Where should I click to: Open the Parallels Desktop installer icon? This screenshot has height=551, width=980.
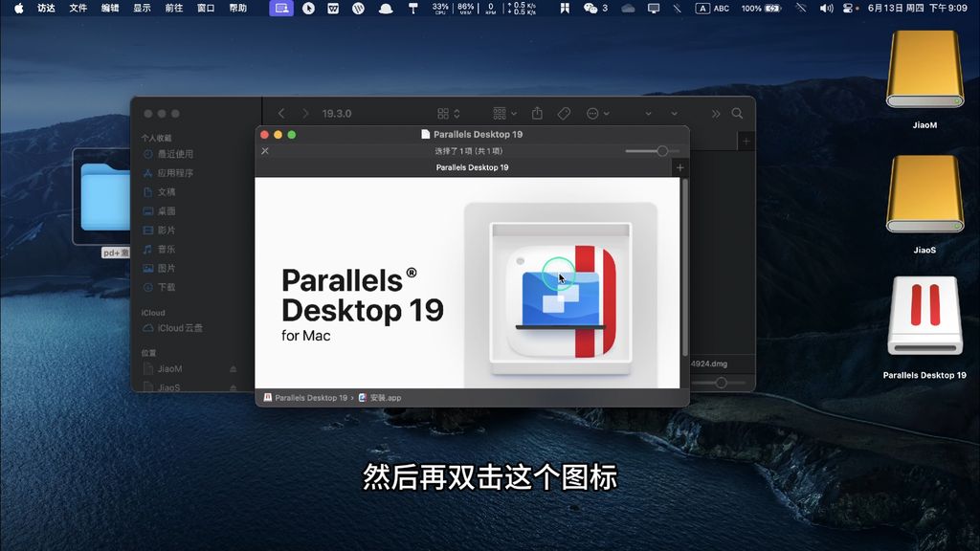click(x=561, y=301)
